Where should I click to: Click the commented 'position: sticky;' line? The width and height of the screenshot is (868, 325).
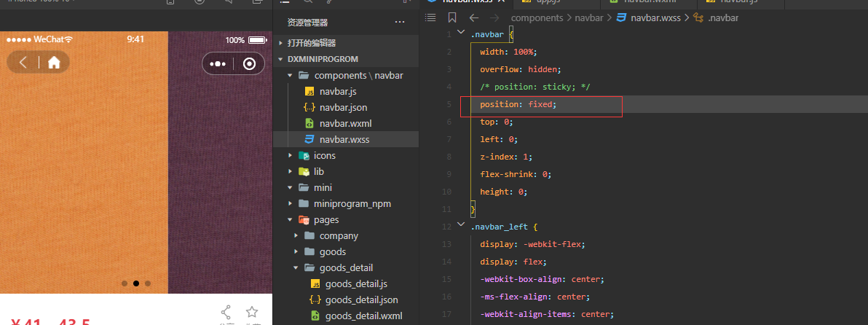(x=535, y=87)
